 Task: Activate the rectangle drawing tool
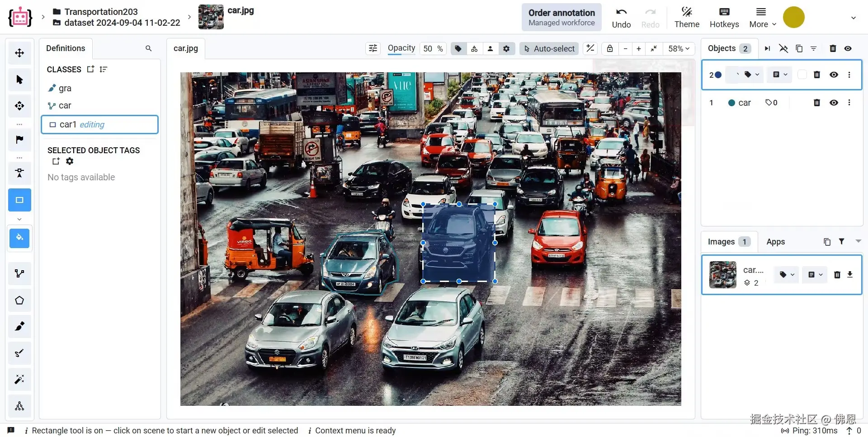click(x=19, y=200)
